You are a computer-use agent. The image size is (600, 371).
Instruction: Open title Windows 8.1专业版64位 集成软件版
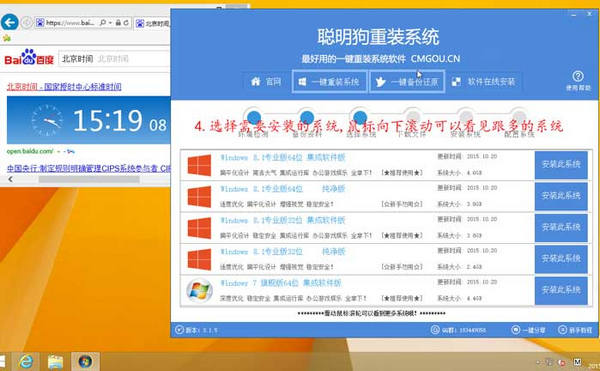click(283, 157)
